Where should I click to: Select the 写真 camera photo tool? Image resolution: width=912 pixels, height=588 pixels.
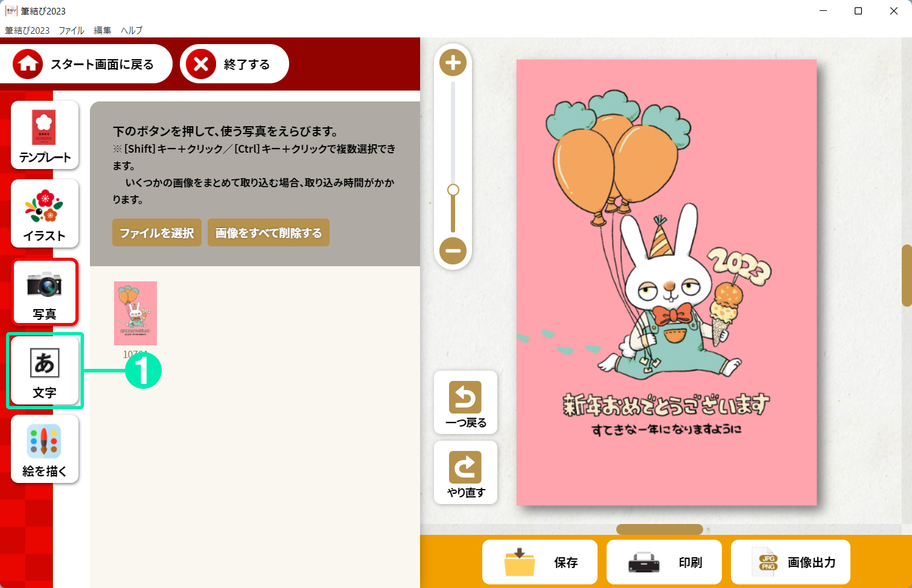(45, 292)
